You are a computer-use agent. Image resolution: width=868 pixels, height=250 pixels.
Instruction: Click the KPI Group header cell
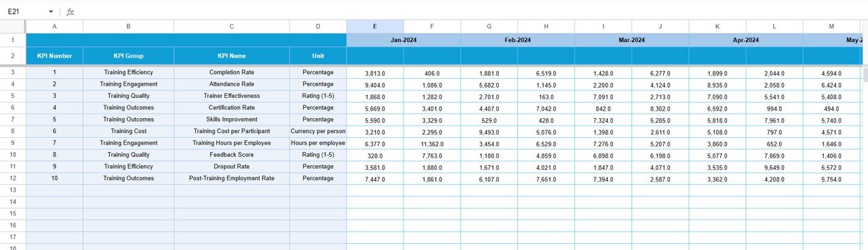click(128, 56)
